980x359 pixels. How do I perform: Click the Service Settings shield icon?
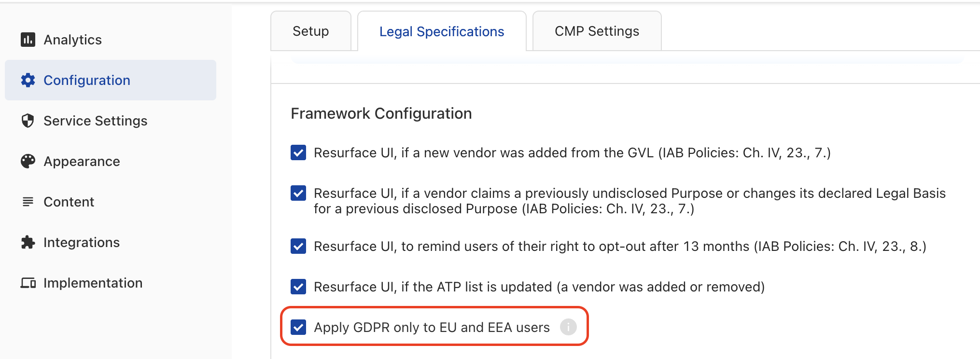coord(28,121)
